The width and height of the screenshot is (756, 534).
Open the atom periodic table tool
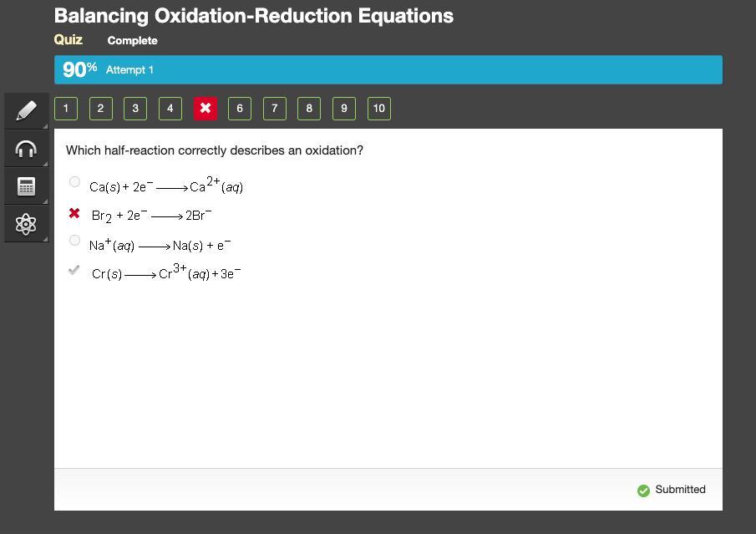click(26, 224)
